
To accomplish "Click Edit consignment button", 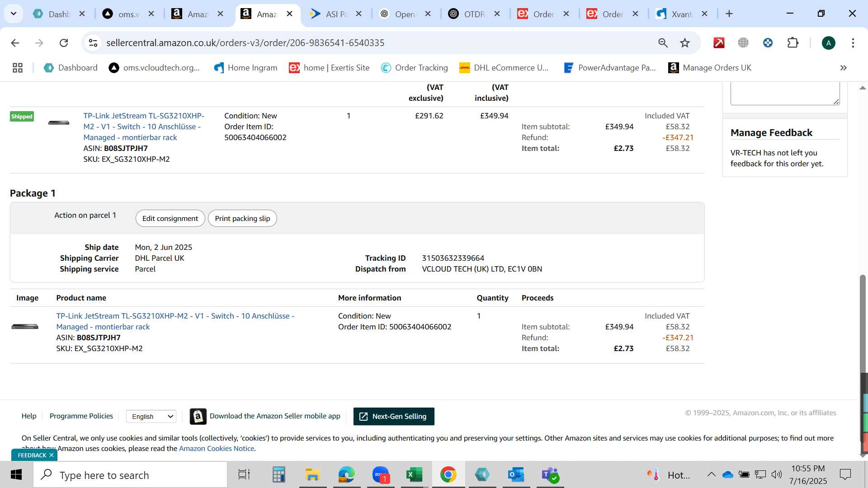I will pos(170,219).
